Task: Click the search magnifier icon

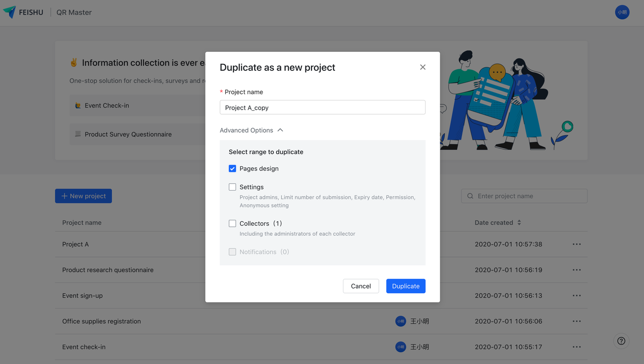Action: coord(470,196)
